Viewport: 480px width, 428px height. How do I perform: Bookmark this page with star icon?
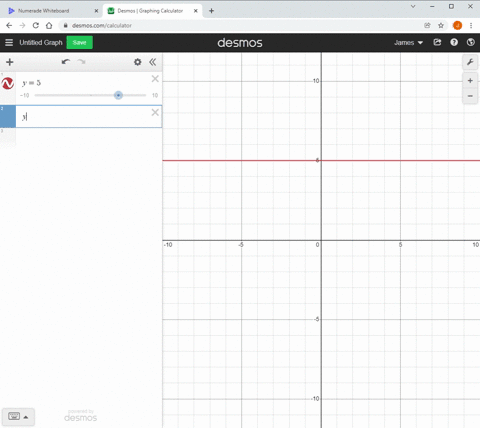click(x=441, y=25)
